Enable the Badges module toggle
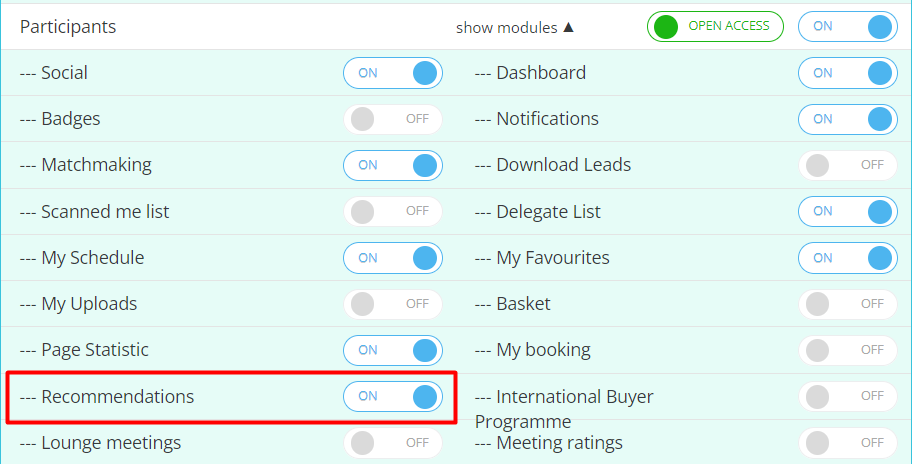This screenshot has width=914, height=464. 392,119
